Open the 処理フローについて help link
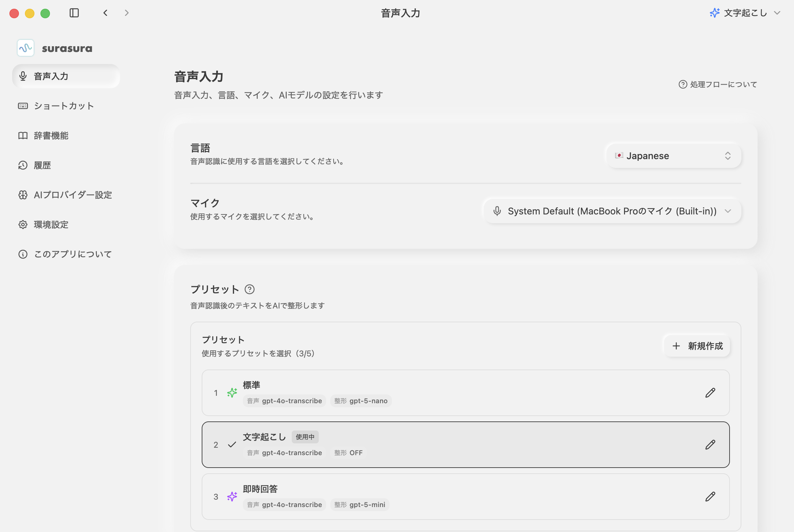Image resolution: width=794 pixels, height=532 pixels. pos(717,84)
